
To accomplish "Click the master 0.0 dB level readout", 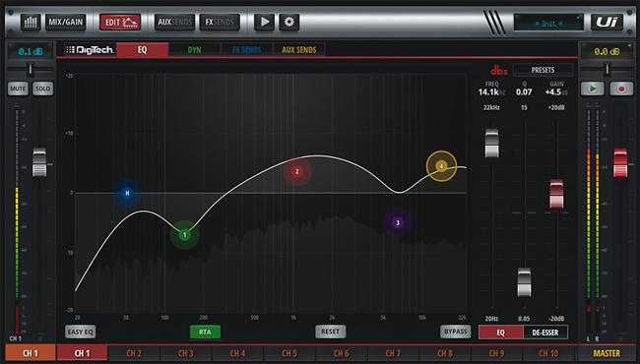I will (607, 51).
